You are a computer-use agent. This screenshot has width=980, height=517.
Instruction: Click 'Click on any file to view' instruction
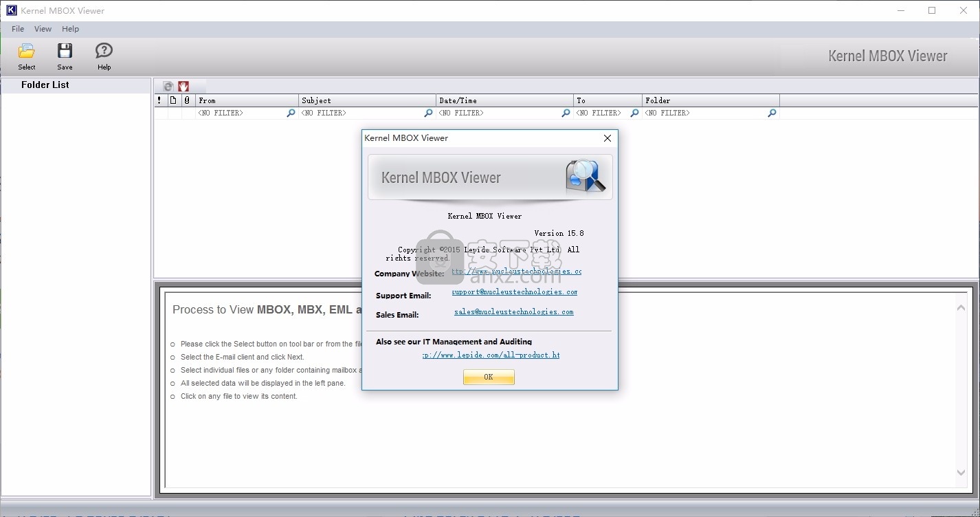click(239, 396)
